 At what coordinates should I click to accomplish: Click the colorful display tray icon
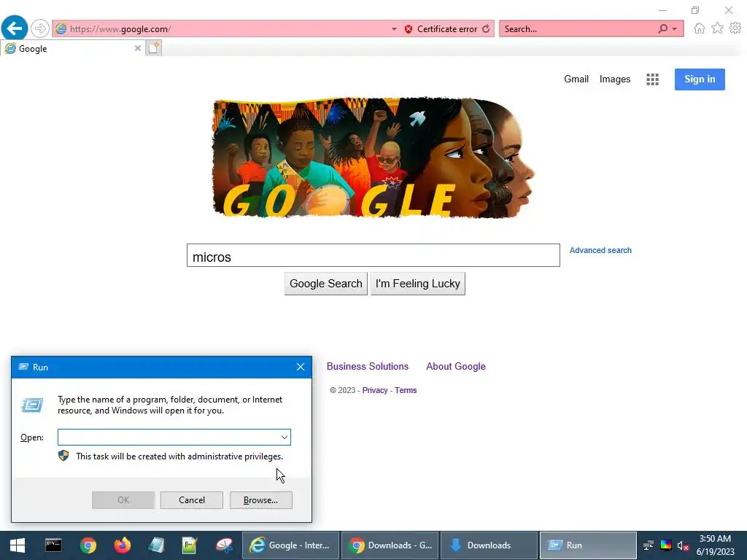coord(665,545)
